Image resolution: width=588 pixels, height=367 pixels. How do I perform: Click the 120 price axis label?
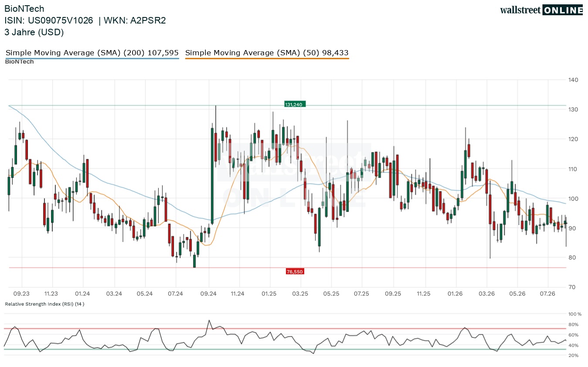point(573,139)
